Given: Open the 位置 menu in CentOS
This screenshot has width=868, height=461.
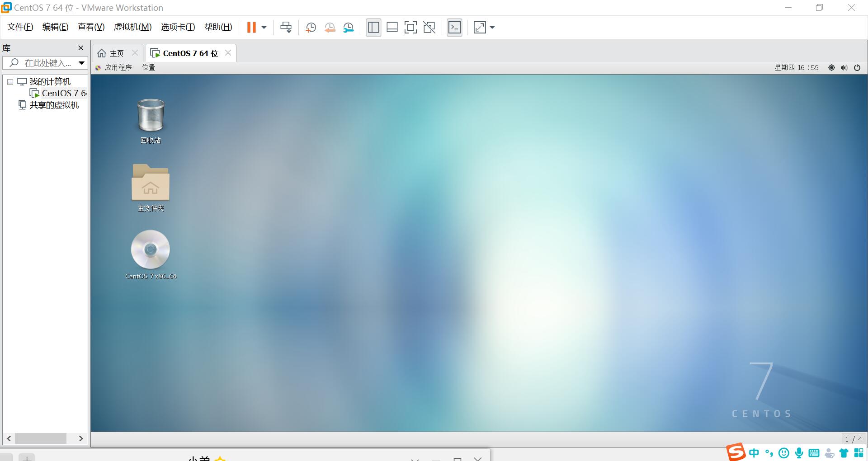Looking at the screenshot, I should 148,67.
